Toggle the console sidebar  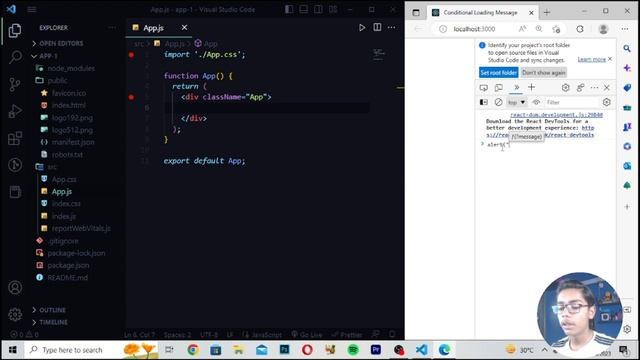(484, 102)
